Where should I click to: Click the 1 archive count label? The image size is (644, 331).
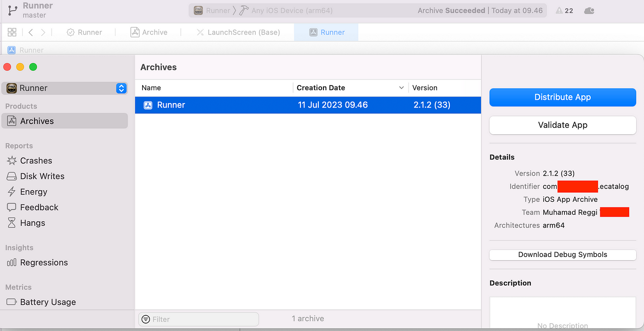(x=308, y=319)
